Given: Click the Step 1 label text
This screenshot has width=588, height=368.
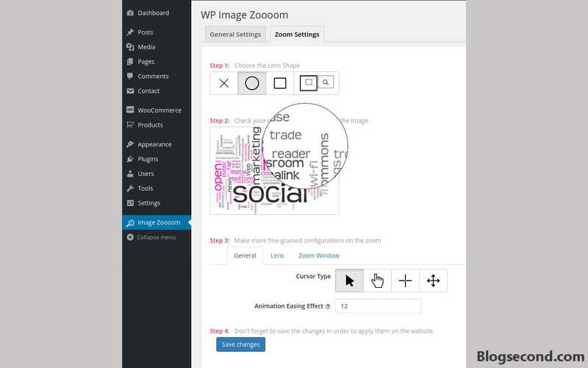Looking at the screenshot, I should coord(219,66).
